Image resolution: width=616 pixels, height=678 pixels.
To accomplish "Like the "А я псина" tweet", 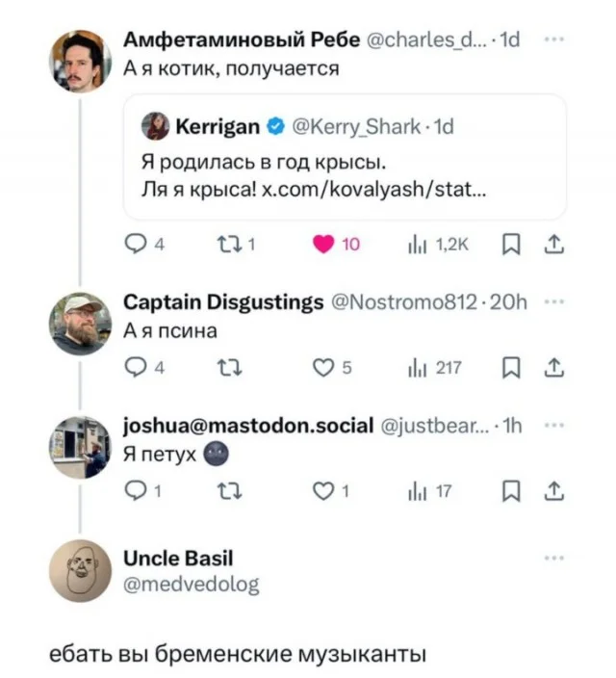I will click(324, 366).
